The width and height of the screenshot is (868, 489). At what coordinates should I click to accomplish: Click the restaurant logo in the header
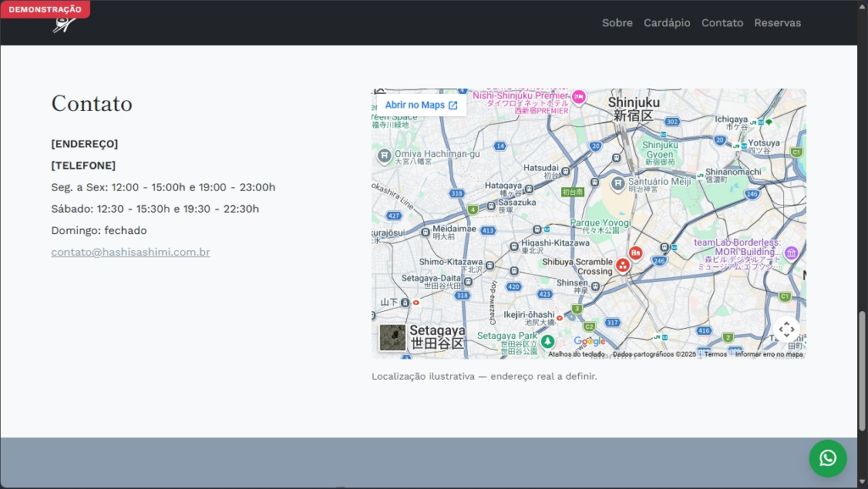tap(64, 25)
